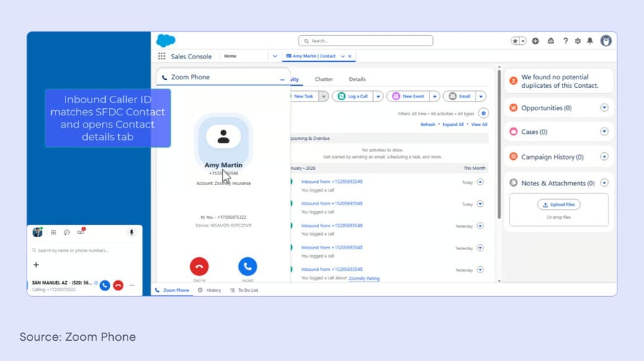Toggle the microphone in Zoom client

131,233
